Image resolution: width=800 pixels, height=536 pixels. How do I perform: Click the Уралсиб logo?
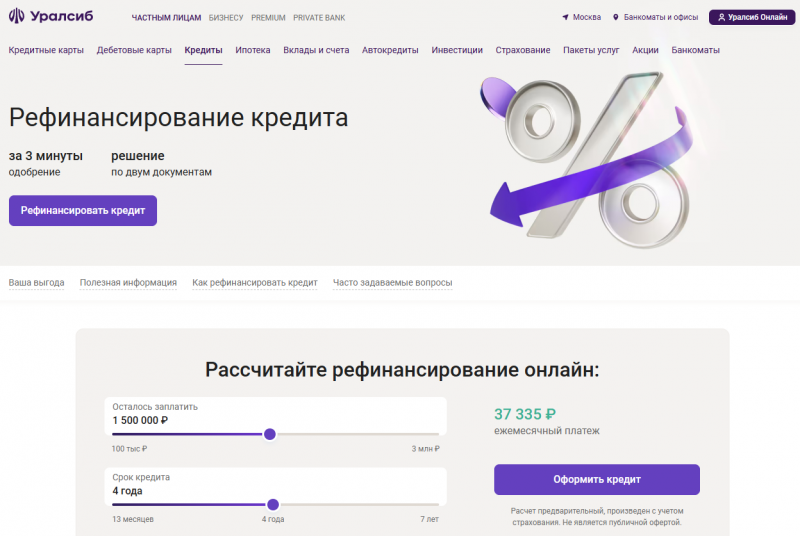click(51, 16)
